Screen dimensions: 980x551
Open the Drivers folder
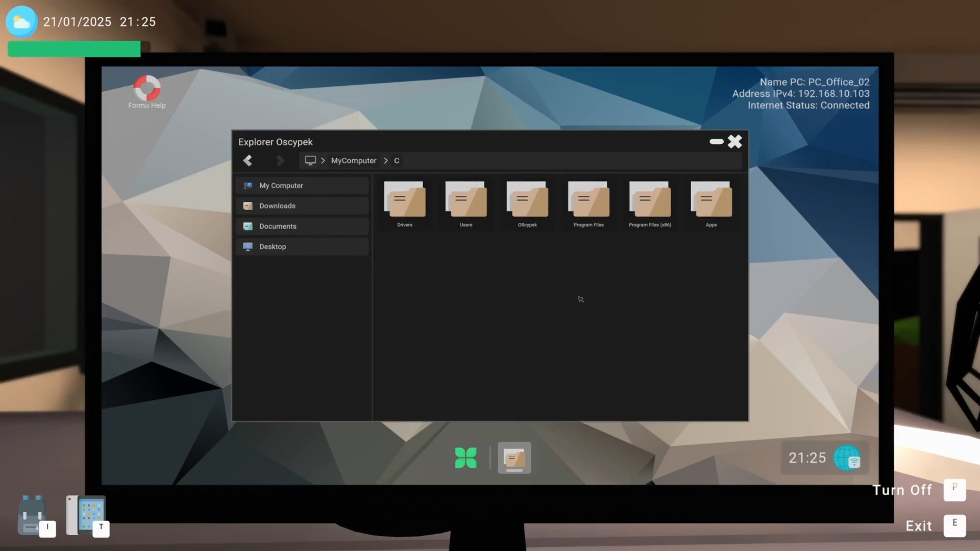click(404, 200)
